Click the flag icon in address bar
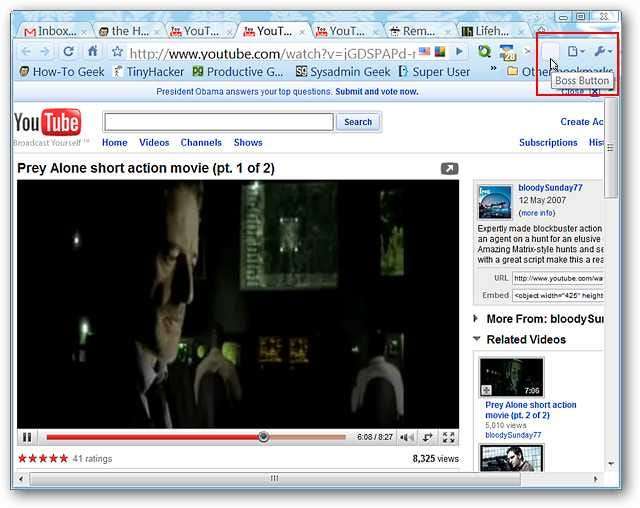640x508 pixels. pyautogui.click(x=424, y=52)
